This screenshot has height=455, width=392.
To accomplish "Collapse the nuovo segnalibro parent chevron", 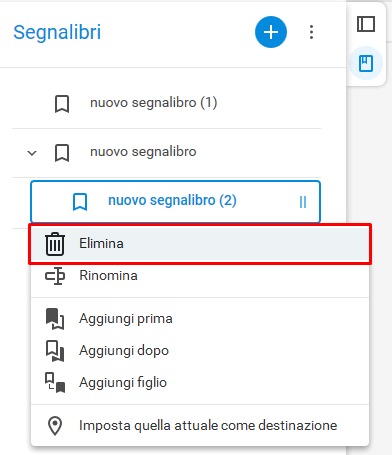I will click(32, 153).
